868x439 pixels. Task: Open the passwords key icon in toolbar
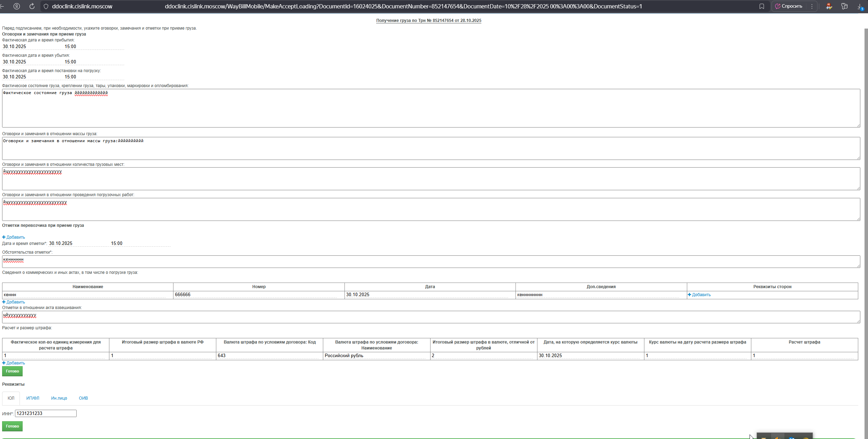[x=844, y=6]
